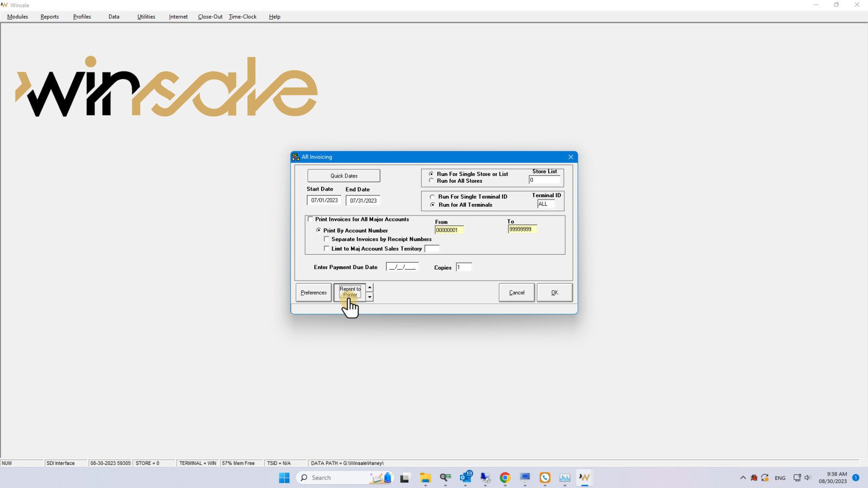
Task: Enable Print Invoices for All Major Accounts
Action: coord(311,219)
